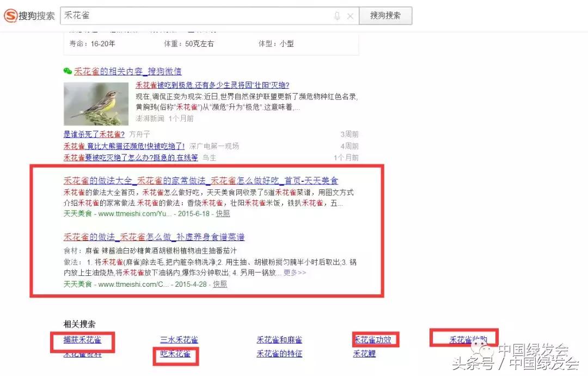
Task: Open 禾花雀被吃到极726,还有多少生灵 article link
Action: click(212, 85)
